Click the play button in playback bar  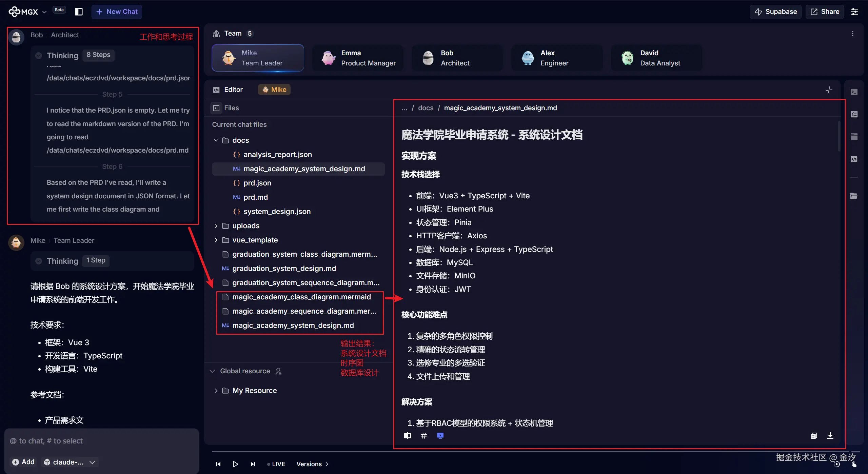pos(235,464)
